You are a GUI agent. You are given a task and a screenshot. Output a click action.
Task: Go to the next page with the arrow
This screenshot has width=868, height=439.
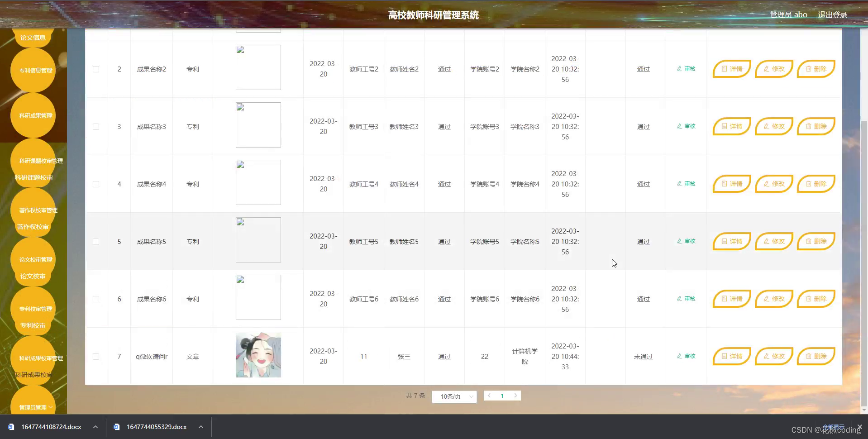(x=515, y=395)
